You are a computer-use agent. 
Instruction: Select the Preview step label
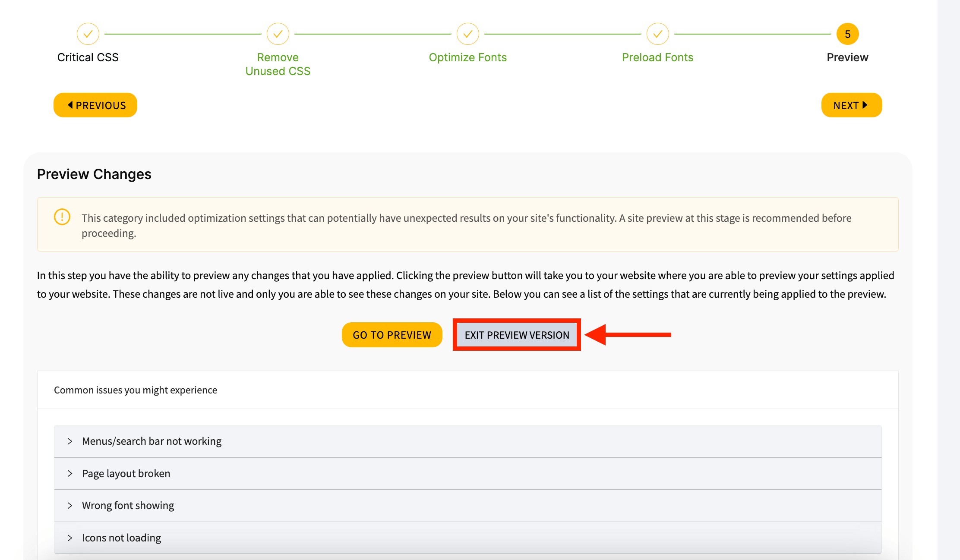[848, 57]
